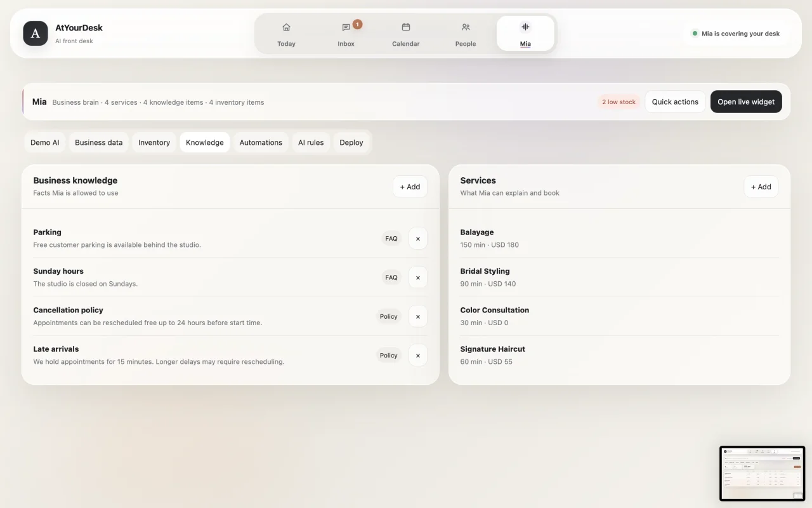Image resolution: width=812 pixels, height=508 pixels.
Task: Open the Calendar icon in navigation
Action: pos(406,27)
